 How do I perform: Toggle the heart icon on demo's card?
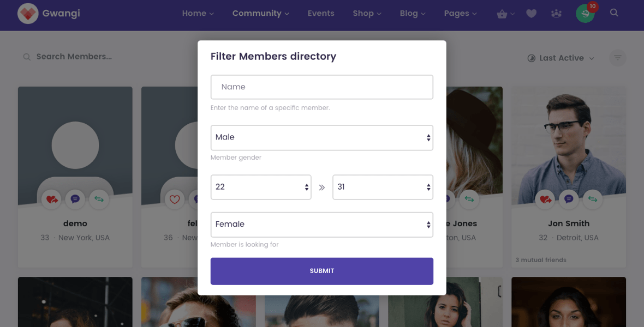click(52, 199)
